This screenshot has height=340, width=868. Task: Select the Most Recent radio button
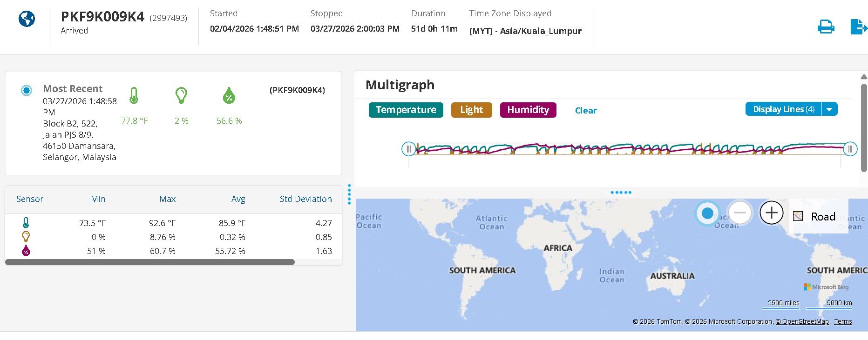tap(27, 90)
